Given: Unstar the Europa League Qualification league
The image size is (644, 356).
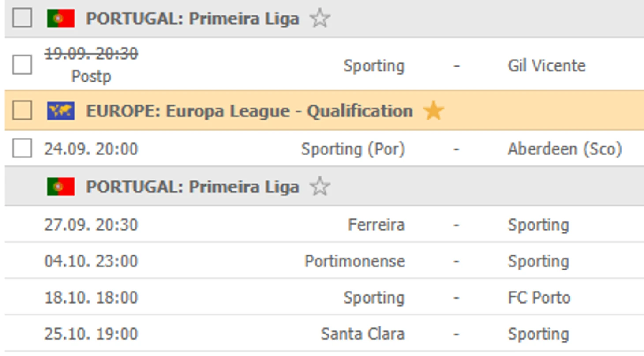Looking at the screenshot, I should tap(433, 111).
